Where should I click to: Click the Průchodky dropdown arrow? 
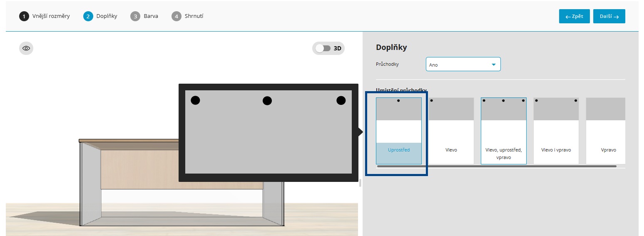(494, 65)
